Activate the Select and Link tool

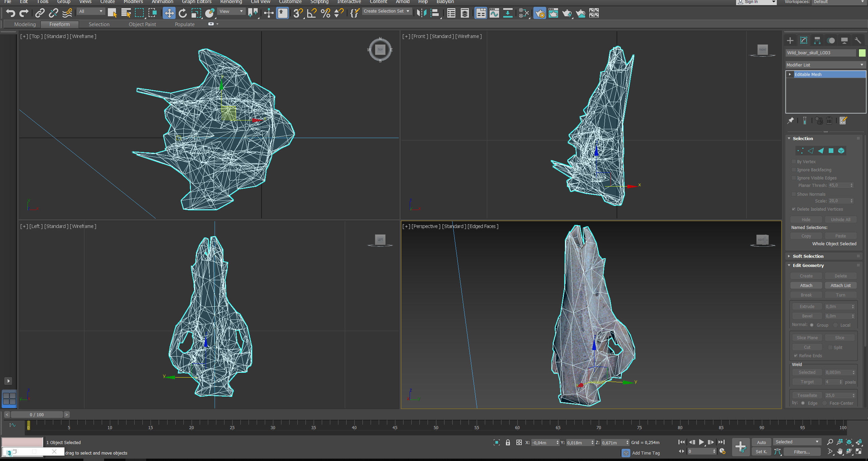[40, 13]
